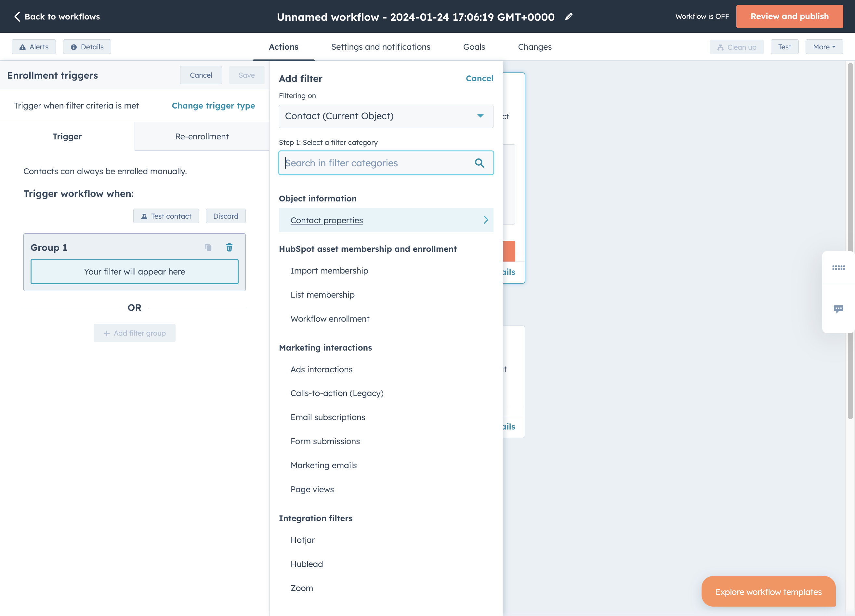Click the search magnifier icon
This screenshot has width=855, height=616.
[479, 163]
